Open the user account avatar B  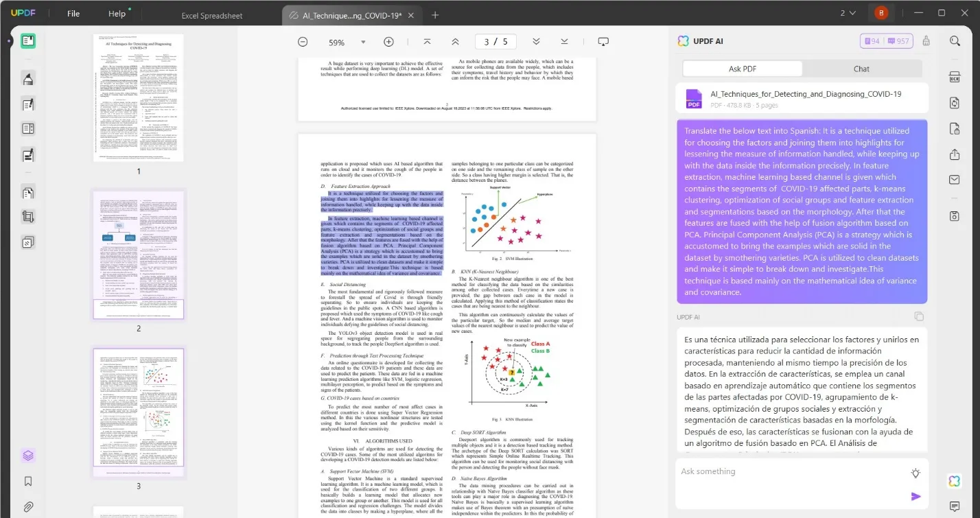click(880, 13)
